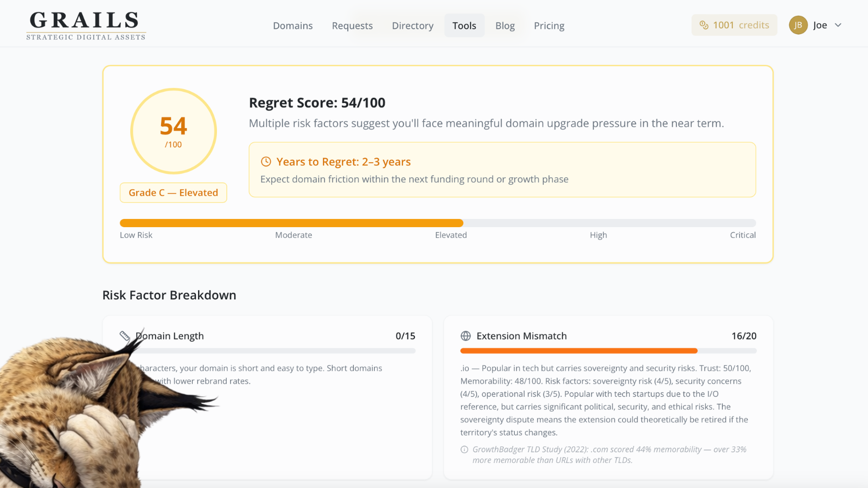The image size is (868, 488).
Task: Click the 1001 credits button
Action: pos(735,25)
